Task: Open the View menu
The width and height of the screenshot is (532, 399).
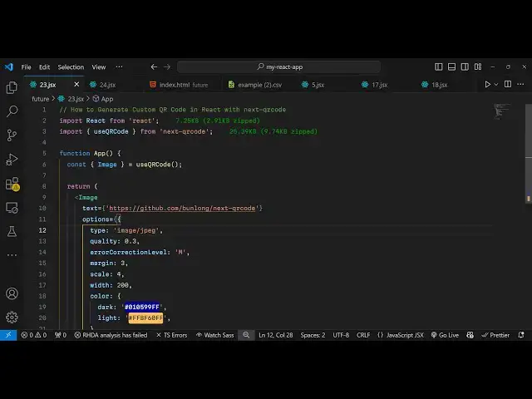Action: (99, 67)
